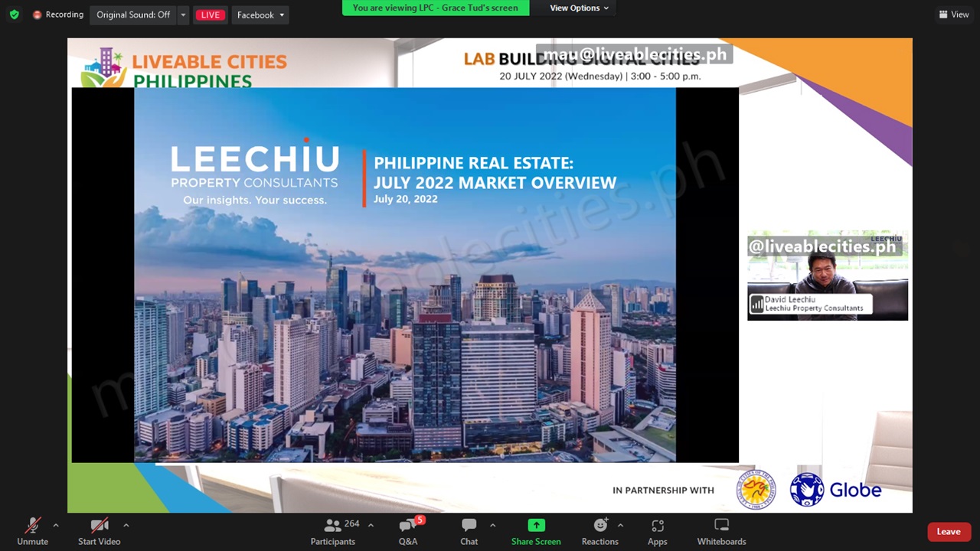Screen dimensions: 980x551
Task: Start Video from the camera toggle
Action: coord(99,526)
